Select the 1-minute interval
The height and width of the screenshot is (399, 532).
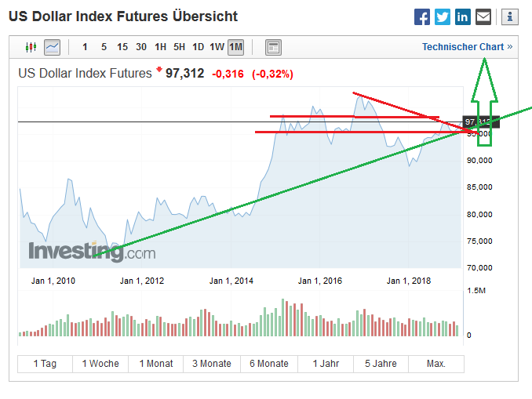(85, 47)
